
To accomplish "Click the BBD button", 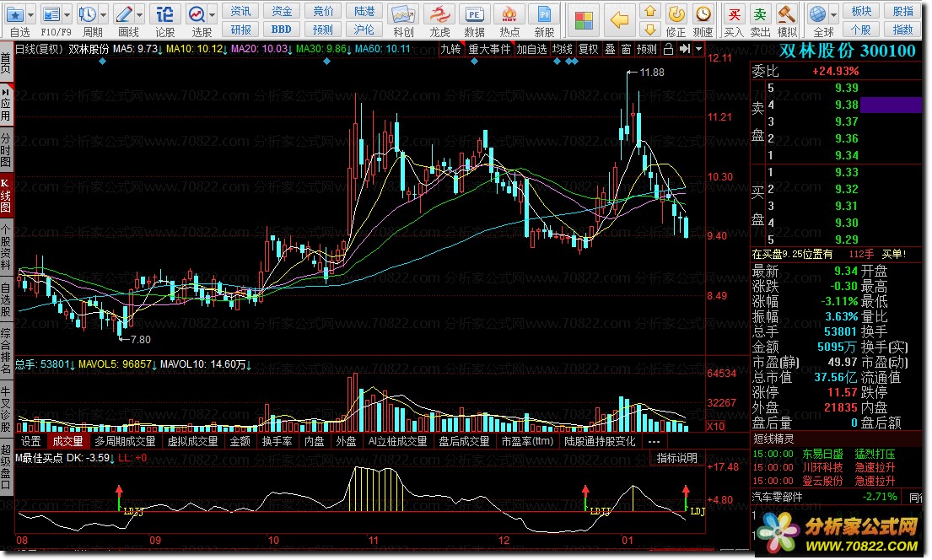I will [282, 30].
